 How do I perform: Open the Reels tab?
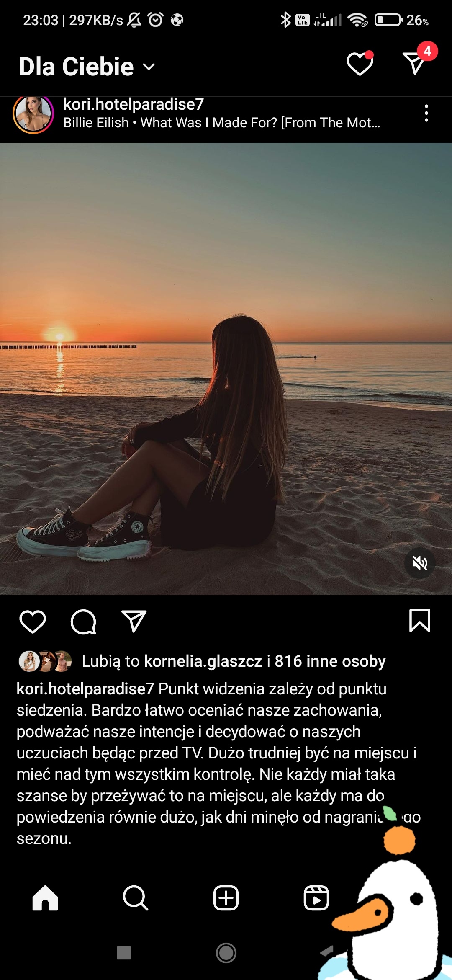(x=316, y=898)
